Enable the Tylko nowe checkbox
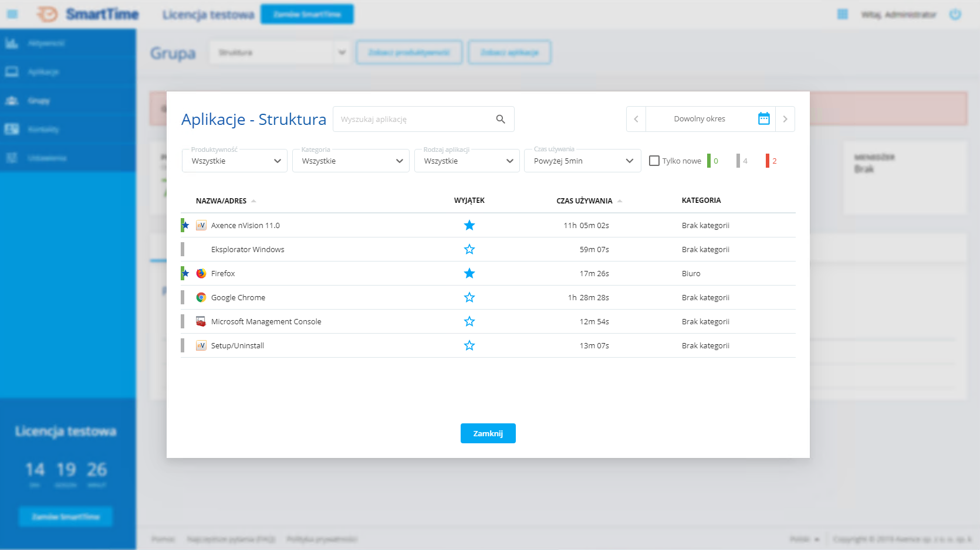 click(654, 161)
